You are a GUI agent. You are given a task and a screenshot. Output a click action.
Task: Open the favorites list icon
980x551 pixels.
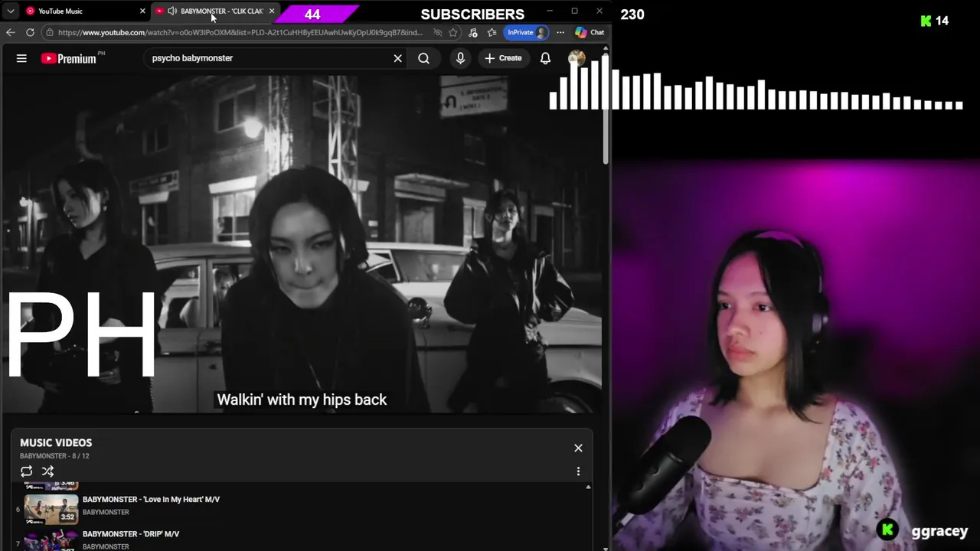coord(492,32)
